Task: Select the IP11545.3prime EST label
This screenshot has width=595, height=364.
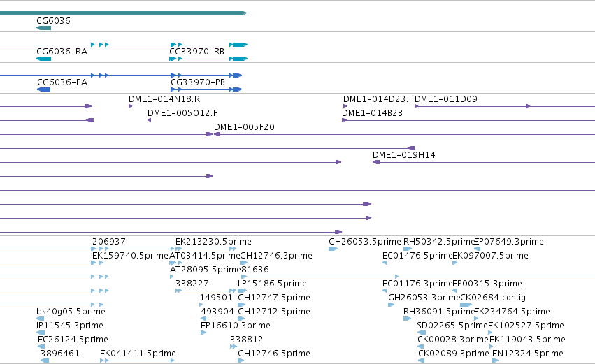Action: (70, 326)
